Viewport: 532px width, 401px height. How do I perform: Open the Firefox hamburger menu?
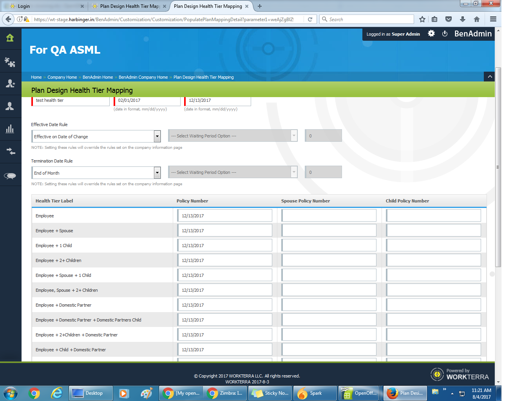(493, 19)
